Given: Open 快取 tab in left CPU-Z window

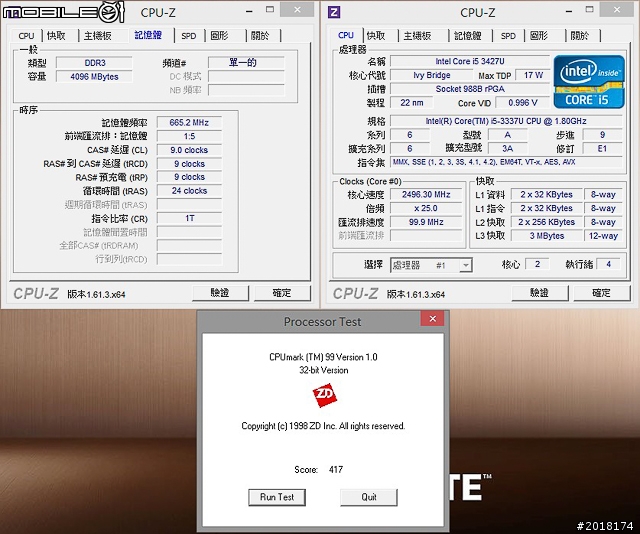Looking at the screenshot, I should pos(56,36).
